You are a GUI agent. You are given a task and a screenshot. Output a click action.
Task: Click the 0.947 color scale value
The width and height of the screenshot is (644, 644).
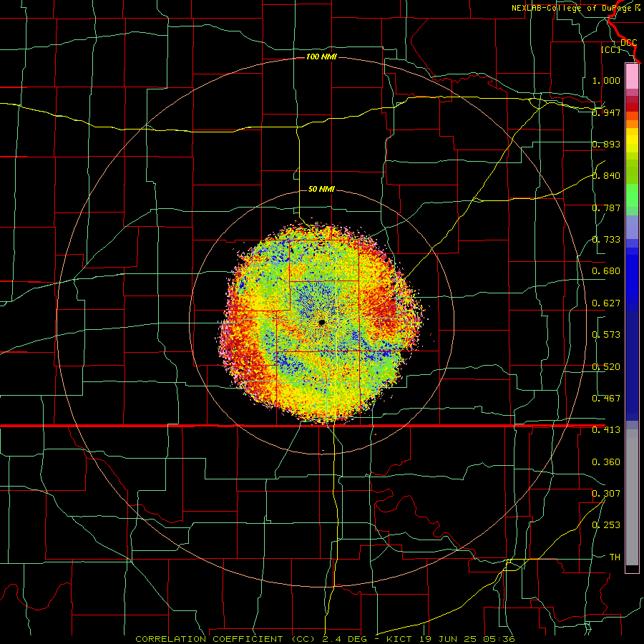pyautogui.click(x=606, y=112)
